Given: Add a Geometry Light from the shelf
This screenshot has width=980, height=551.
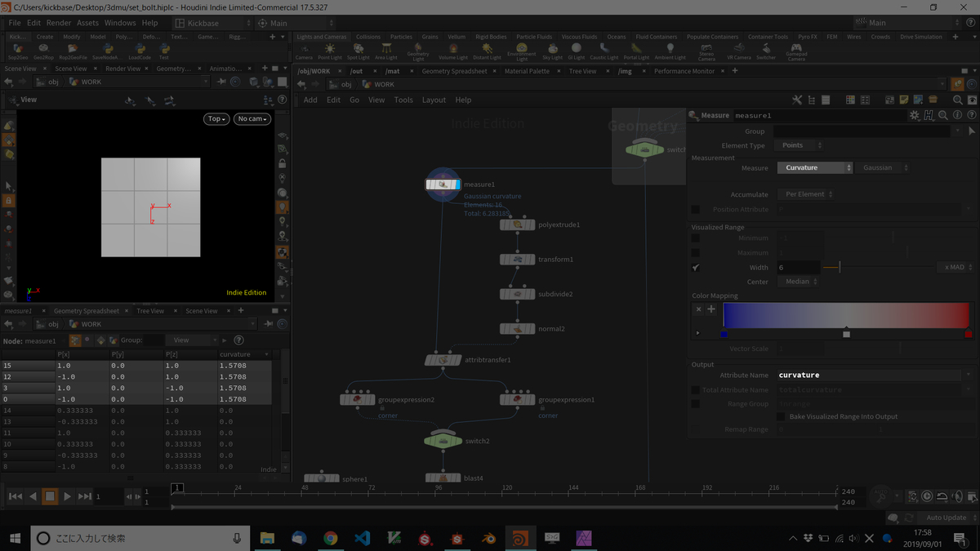Looking at the screenshot, I should pyautogui.click(x=417, y=53).
